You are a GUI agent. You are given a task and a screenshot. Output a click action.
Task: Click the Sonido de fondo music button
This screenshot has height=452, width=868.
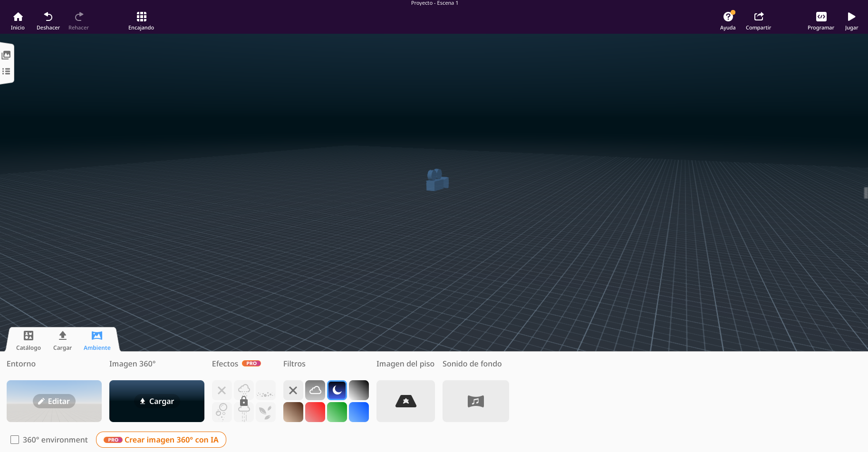(475, 401)
